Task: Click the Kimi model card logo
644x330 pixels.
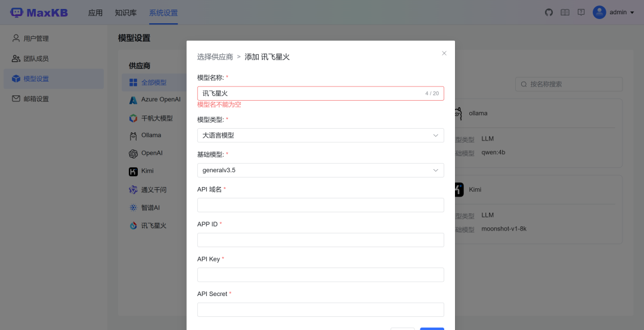Action: click(x=459, y=189)
